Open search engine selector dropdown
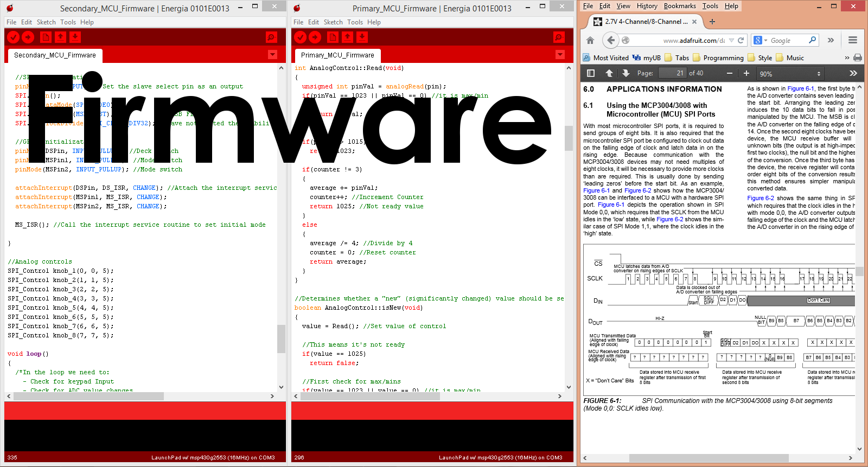The image size is (868, 467). click(761, 40)
